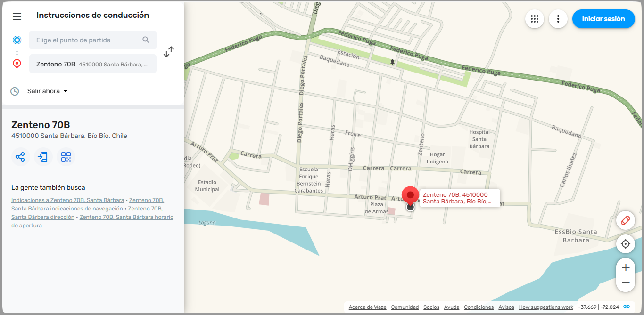Click the share location icon
644x315 pixels.
coord(20,157)
